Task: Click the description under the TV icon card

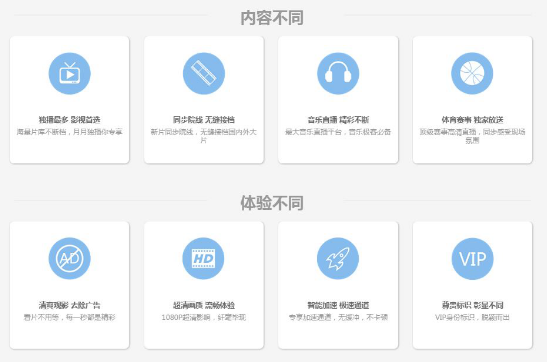Action: click(69, 132)
